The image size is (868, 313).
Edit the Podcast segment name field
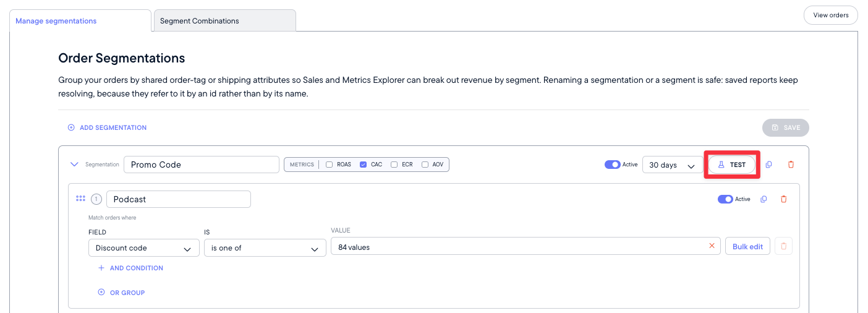(x=179, y=199)
